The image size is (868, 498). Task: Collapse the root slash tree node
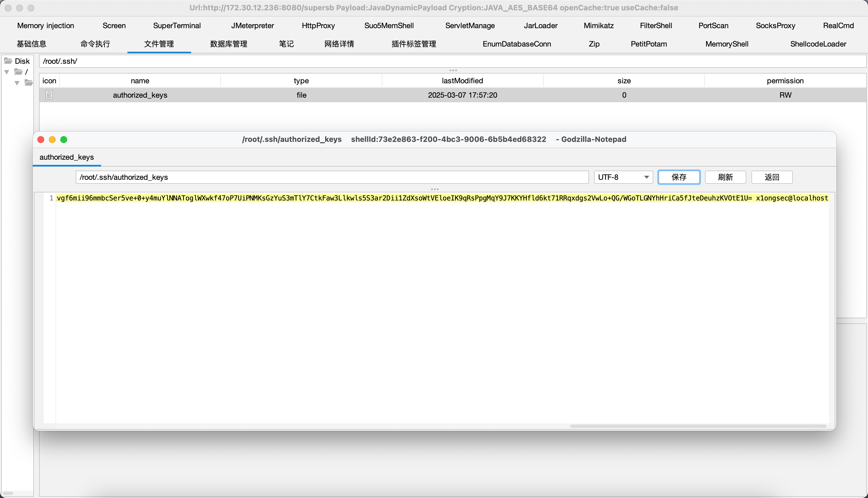[x=7, y=72]
